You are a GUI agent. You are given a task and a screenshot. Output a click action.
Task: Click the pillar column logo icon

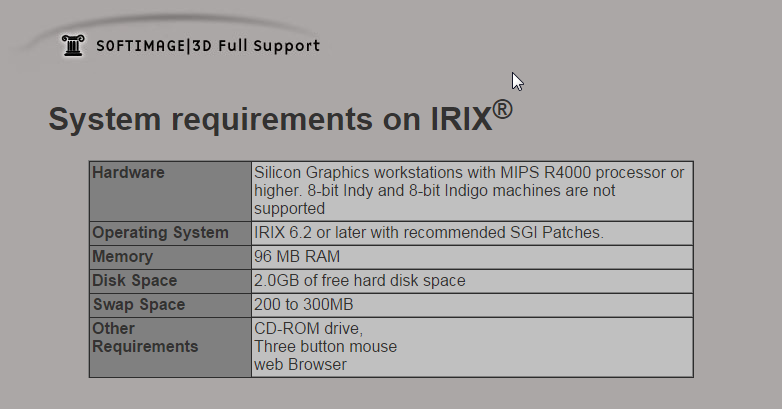click(73, 45)
